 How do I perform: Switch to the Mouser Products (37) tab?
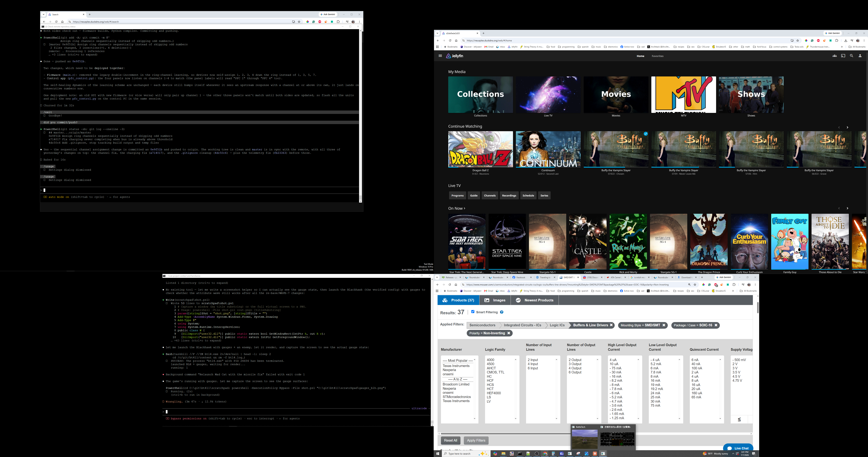tap(458, 300)
